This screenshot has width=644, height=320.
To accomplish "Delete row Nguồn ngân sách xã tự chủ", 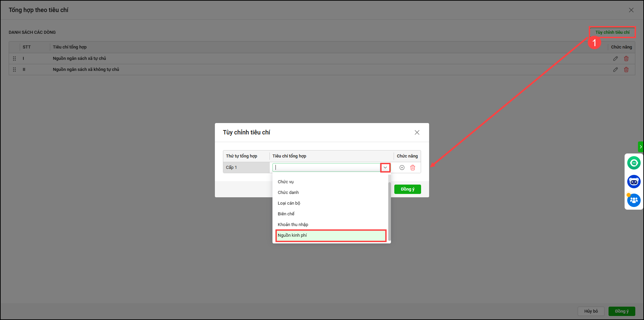I will click(x=626, y=59).
